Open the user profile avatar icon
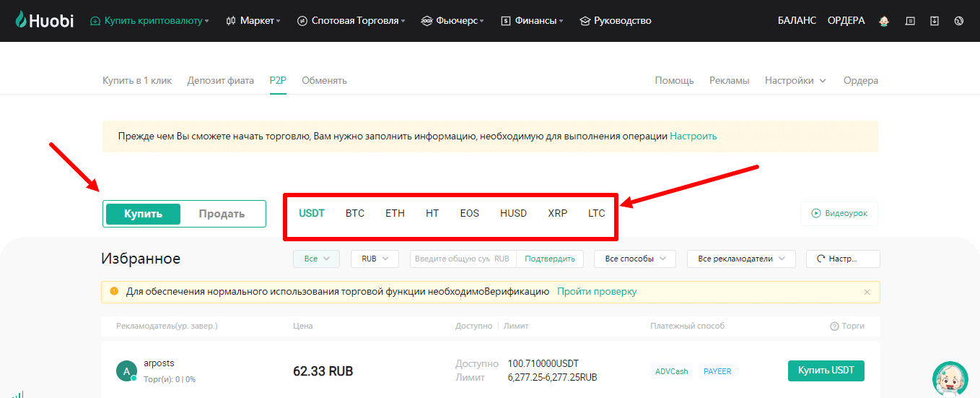 [x=883, y=21]
